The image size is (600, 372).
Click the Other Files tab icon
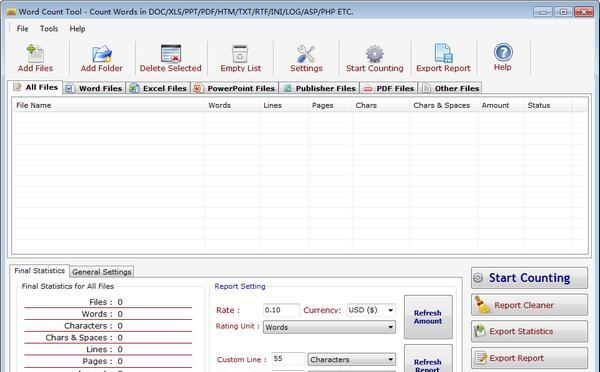coord(426,88)
